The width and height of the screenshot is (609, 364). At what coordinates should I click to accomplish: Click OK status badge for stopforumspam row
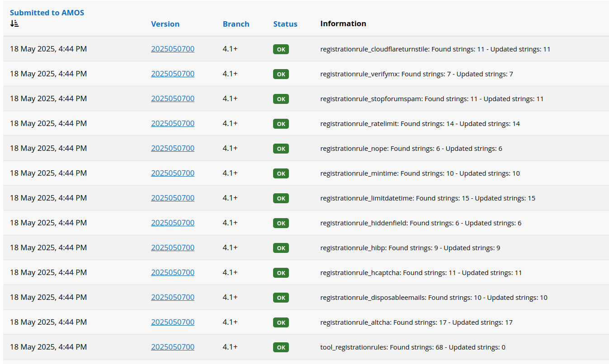281,99
